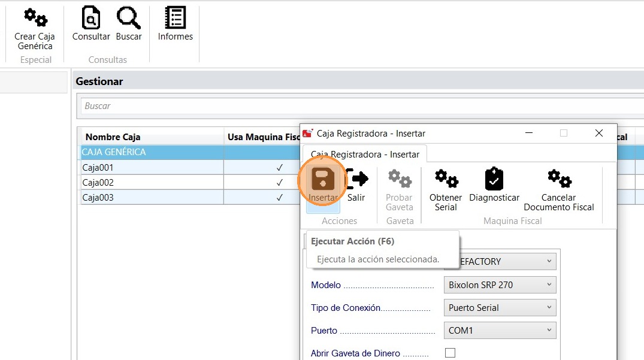Click the Caja001 fiscal machine checkmark cell
The height and width of the screenshot is (360, 644).
coord(262,168)
